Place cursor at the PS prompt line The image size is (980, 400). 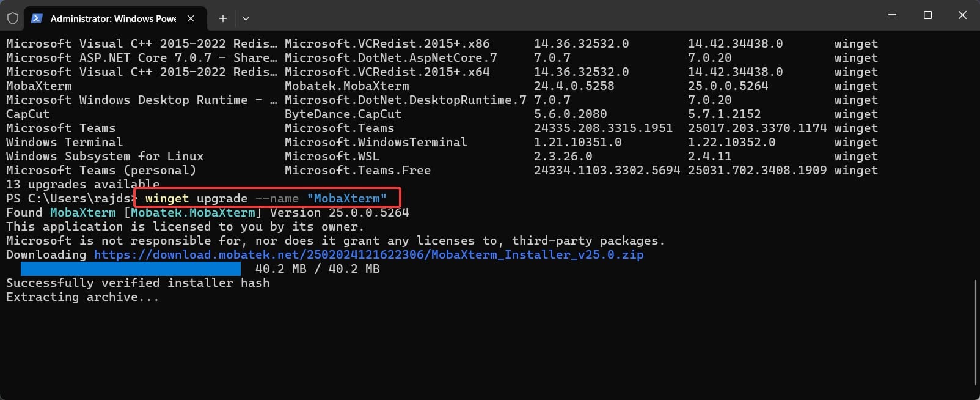pyautogui.click(x=67, y=198)
